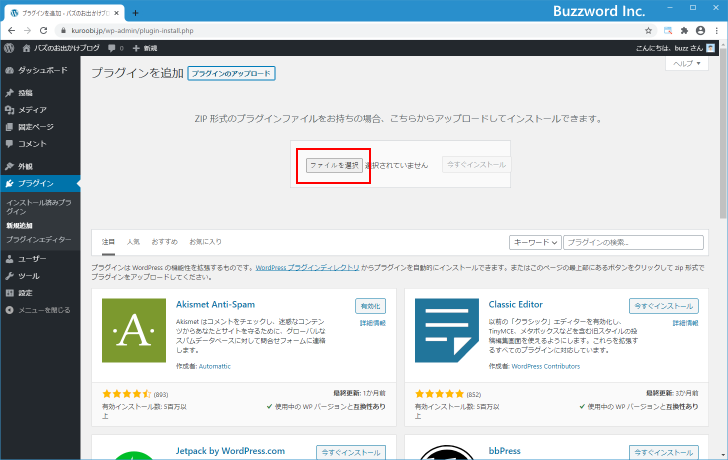Open プラグインエディター submenu item
This screenshot has width=728, height=460.
click(x=39, y=240)
